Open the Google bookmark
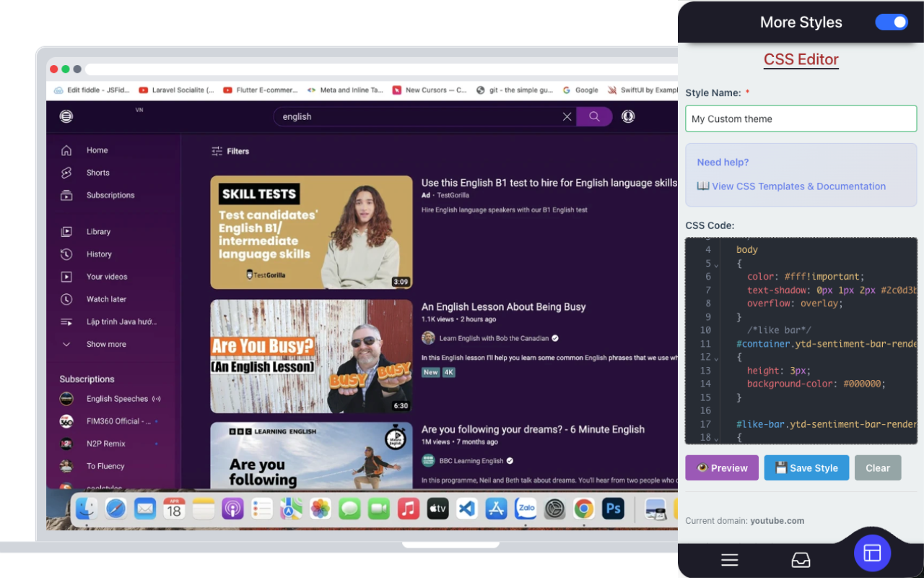924x578 pixels. [x=580, y=90]
